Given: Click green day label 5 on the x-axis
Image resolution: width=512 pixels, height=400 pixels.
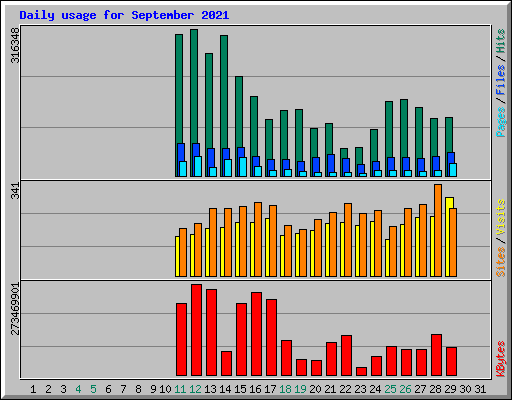Looking at the screenshot, I should 93,389.
